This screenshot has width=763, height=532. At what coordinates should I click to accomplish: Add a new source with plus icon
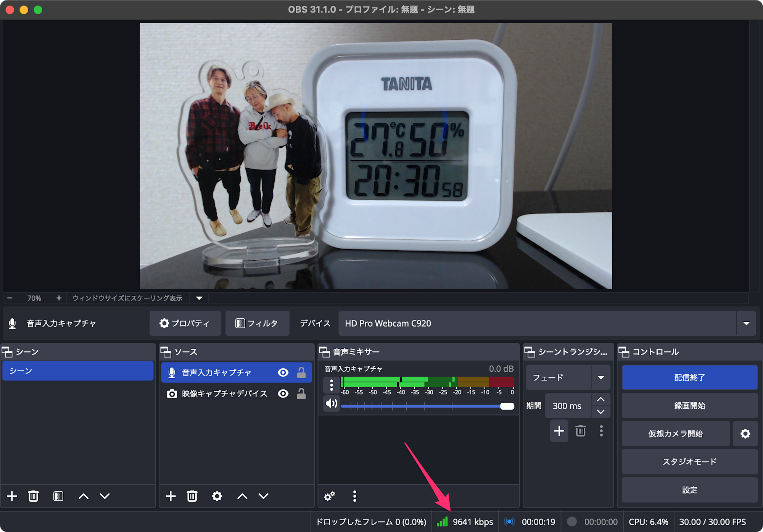(171, 496)
